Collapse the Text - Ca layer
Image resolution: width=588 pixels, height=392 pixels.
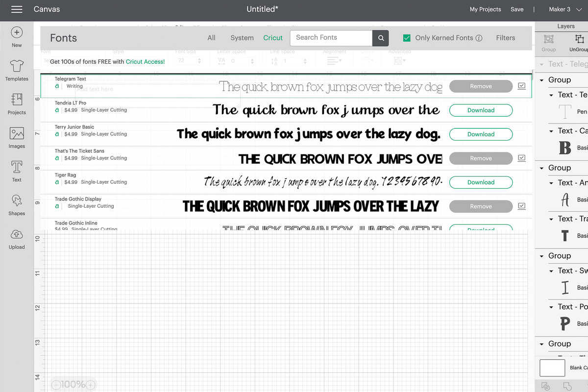pos(551,131)
